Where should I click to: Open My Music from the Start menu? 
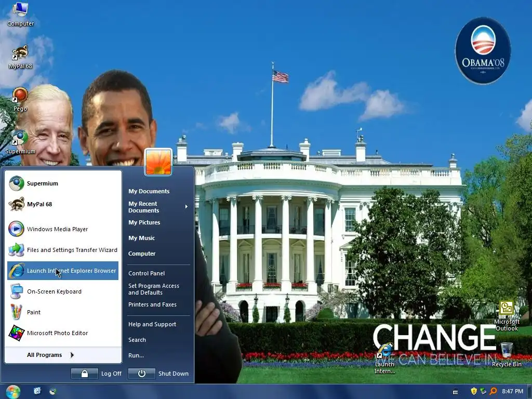tap(158, 238)
